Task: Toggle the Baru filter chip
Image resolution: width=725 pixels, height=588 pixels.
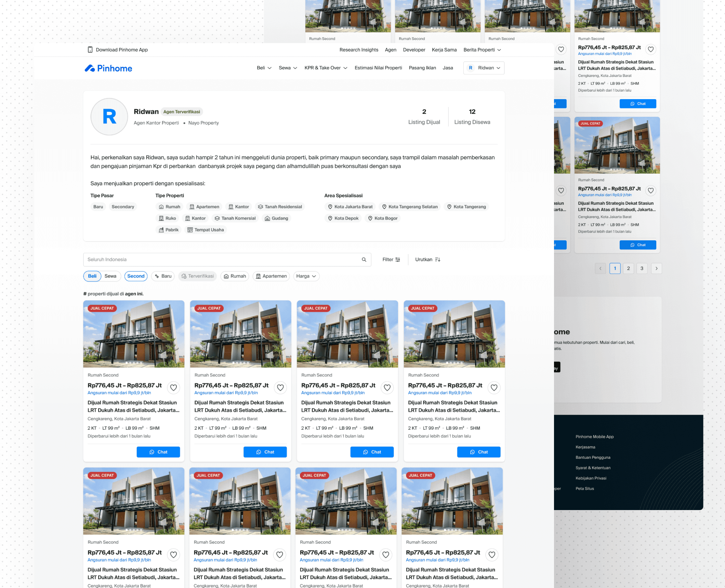Action: 163,276
